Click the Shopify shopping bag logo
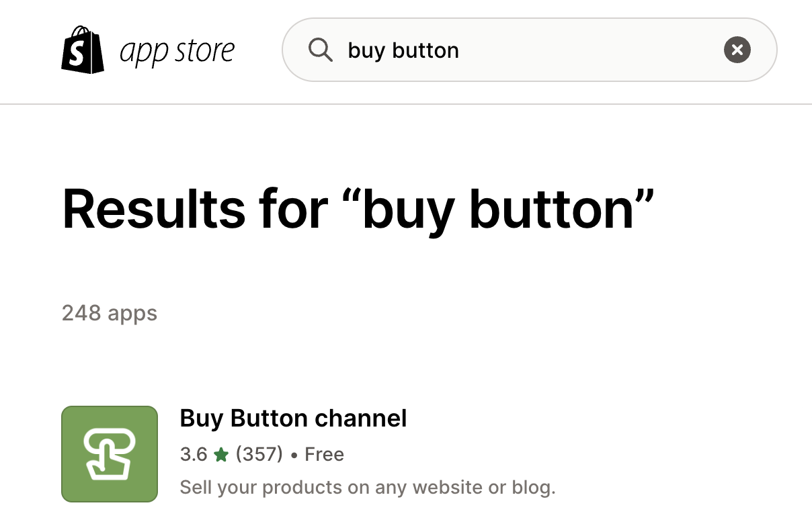Viewport: 812px width, 532px height. (83, 50)
